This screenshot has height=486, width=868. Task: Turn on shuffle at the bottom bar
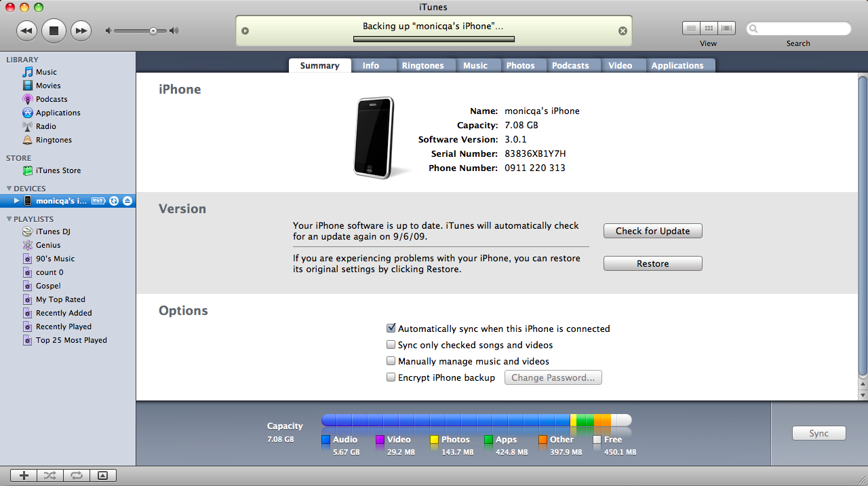[x=50, y=476]
